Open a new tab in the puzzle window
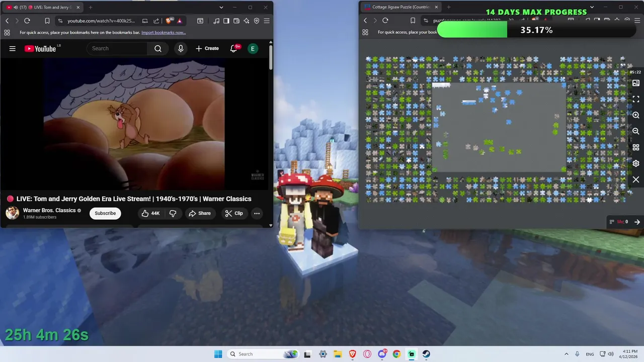This screenshot has width=644, height=362. click(449, 7)
